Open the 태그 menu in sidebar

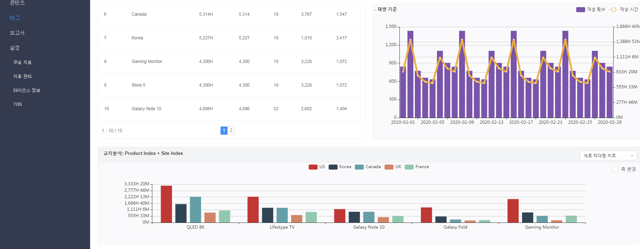coord(15,18)
